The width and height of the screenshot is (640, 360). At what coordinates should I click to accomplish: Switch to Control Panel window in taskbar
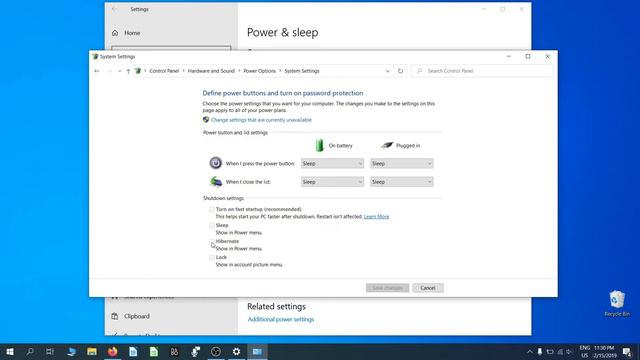[x=257, y=351]
